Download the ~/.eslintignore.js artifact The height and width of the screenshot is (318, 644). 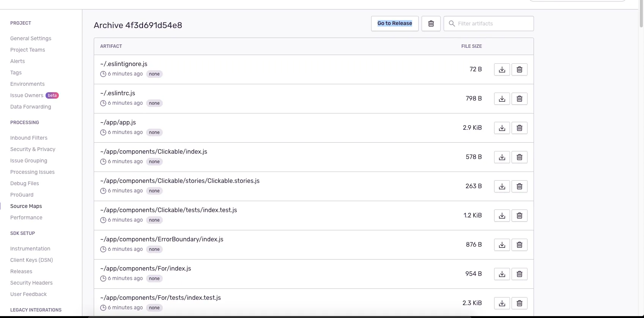tap(502, 69)
